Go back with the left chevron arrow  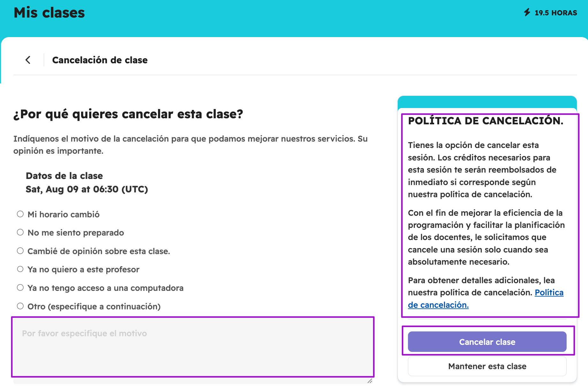coord(28,60)
